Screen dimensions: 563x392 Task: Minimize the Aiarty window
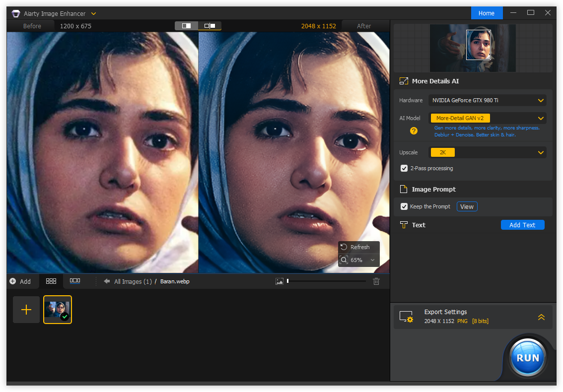pyautogui.click(x=513, y=13)
